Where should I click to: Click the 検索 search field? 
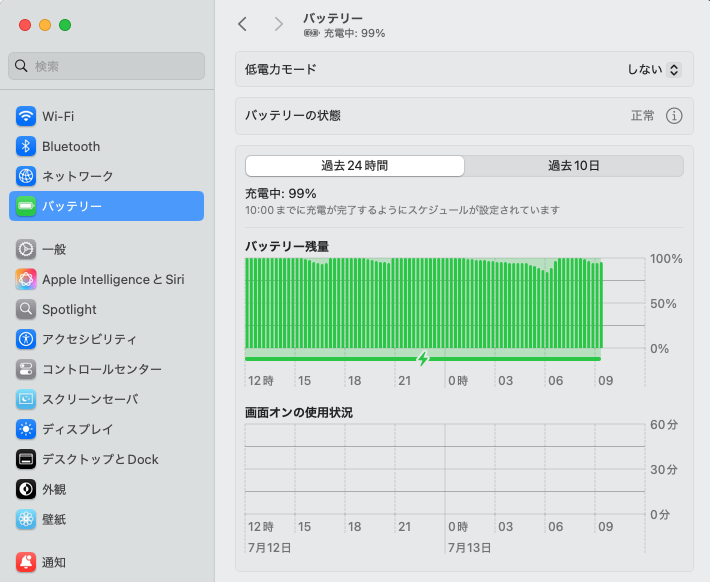tap(107, 66)
